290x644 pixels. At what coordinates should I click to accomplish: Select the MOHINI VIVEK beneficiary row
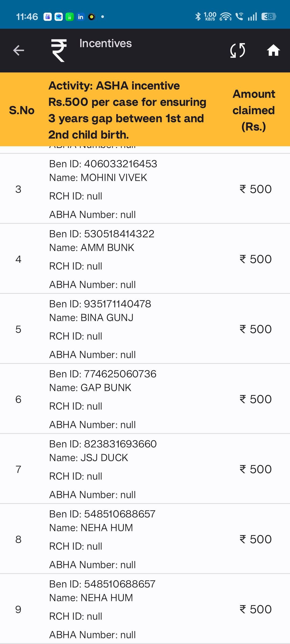(x=145, y=189)
